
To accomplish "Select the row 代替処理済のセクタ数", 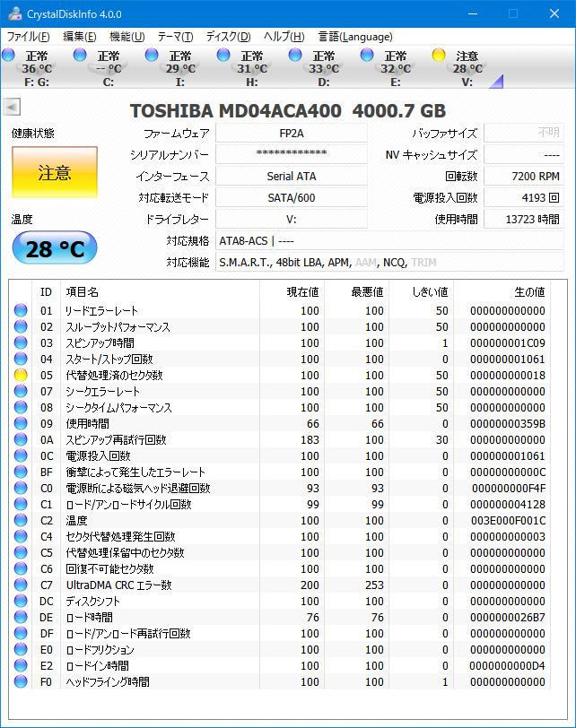I will [x=280, y=375].
